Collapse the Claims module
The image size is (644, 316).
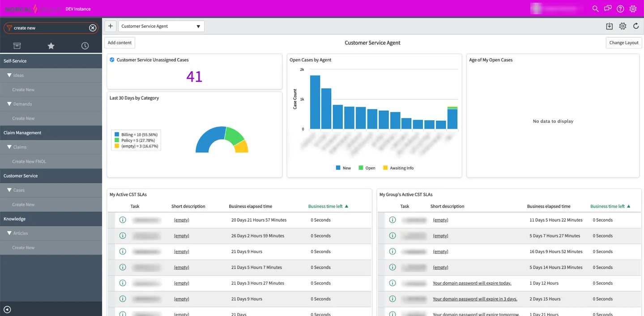click(9, 147)
